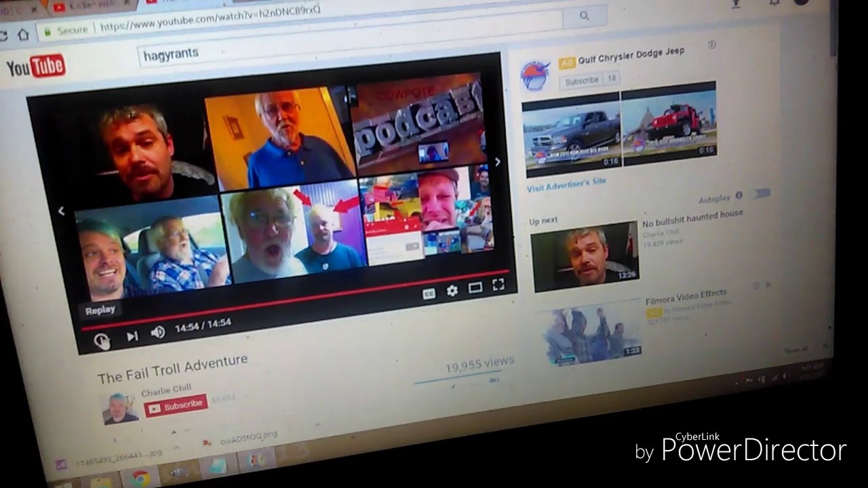
Task: Open No bullshit haunted house video title
Action: pos(693,220)
